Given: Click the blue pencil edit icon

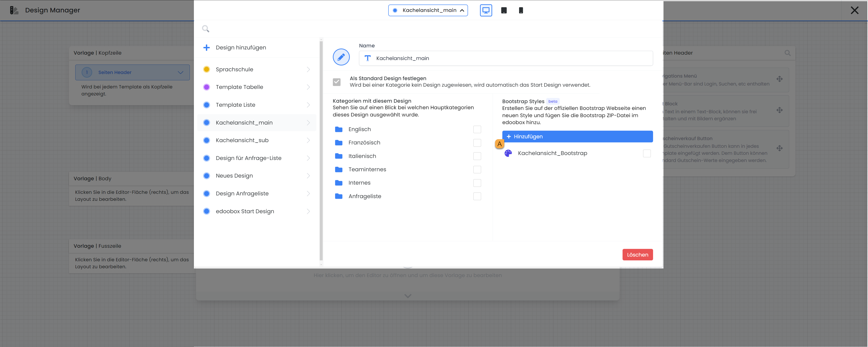Looking at the screenshot, I should (341, 57).
